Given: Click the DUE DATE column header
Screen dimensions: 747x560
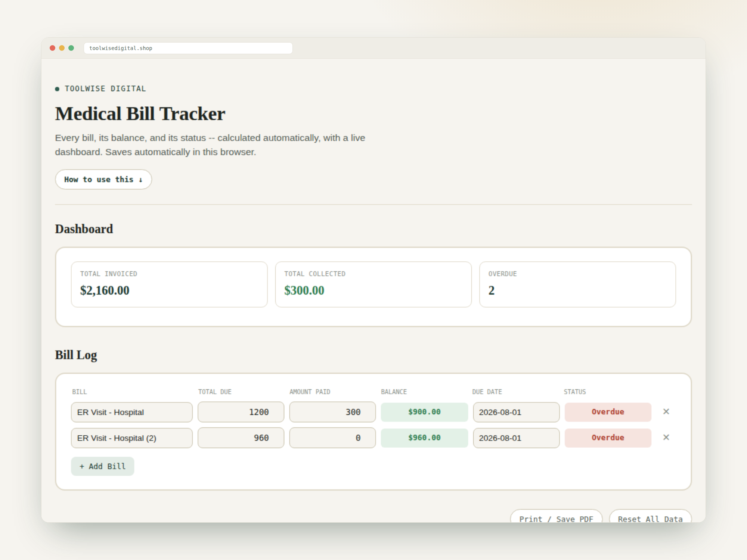Looking at the screenshot, I should [x=487, y=392].
